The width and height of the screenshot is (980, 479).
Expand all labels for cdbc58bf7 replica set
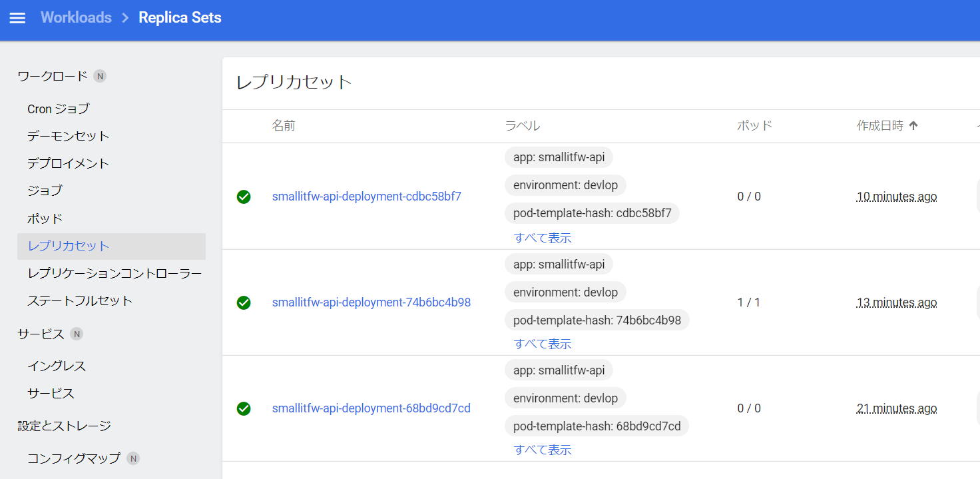[x=542, y=238]
